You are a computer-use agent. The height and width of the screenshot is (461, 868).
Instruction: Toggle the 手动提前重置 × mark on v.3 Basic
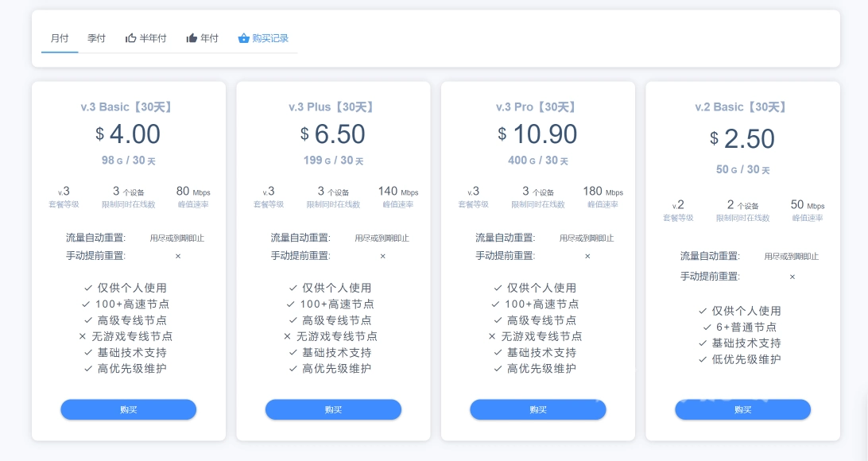pyautogui.click(x=178, y=256)
